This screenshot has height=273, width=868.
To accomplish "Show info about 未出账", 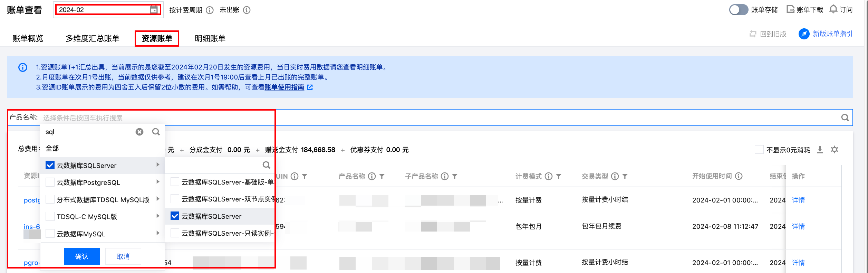I will (x=247, y=10).
